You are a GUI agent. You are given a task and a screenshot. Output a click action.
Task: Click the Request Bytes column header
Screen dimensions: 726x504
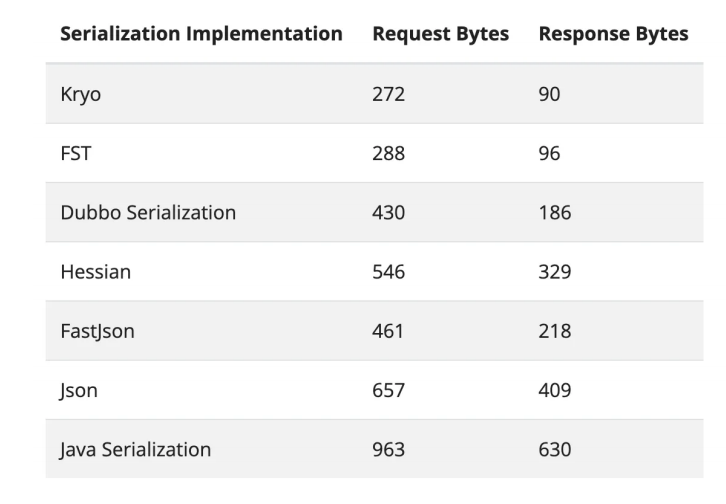click(x=440, y=34)
